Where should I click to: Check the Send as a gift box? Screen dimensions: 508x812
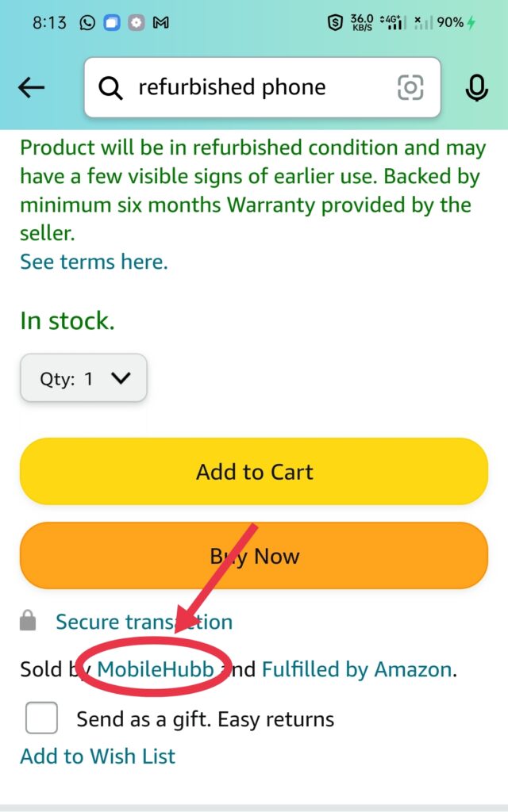pyautogui.click(x=41, y=717)
